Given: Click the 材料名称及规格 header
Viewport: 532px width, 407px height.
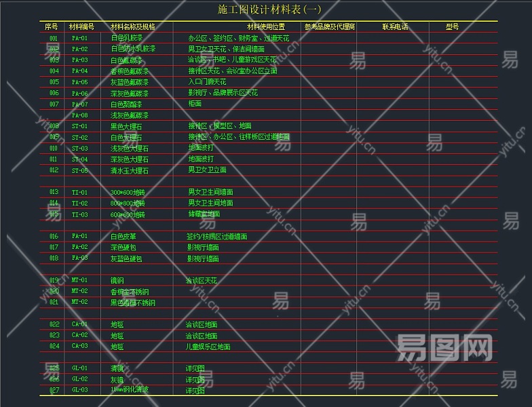Looking at the screenshot, I should pos(133,27).
